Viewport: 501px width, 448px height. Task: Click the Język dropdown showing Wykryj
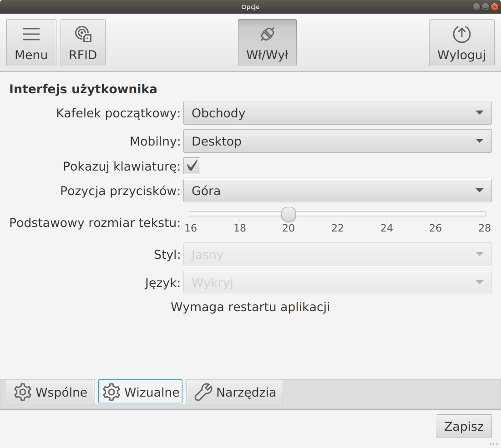(x=337, y=283)
